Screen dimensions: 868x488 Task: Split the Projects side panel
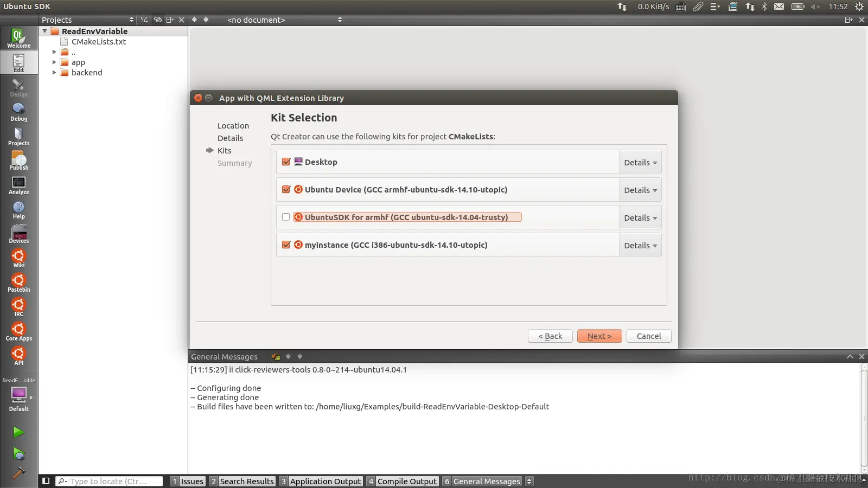click(170, 20)
